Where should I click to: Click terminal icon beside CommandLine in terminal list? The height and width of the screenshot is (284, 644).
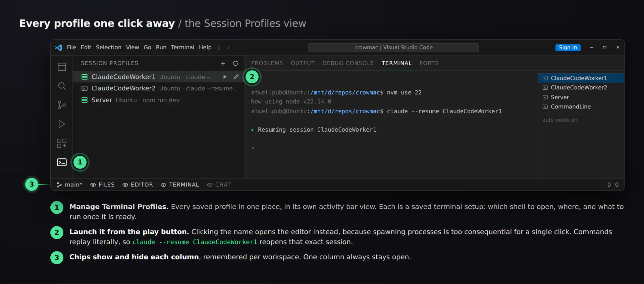pos(545,107)
